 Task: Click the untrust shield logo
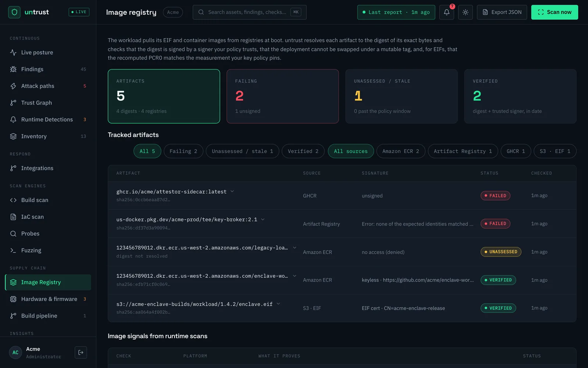14,12
